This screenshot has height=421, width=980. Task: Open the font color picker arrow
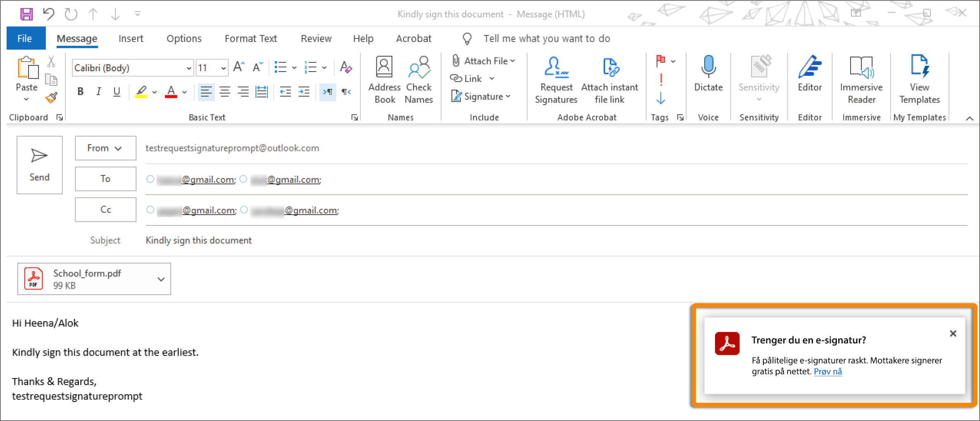(x=184, y=92)
